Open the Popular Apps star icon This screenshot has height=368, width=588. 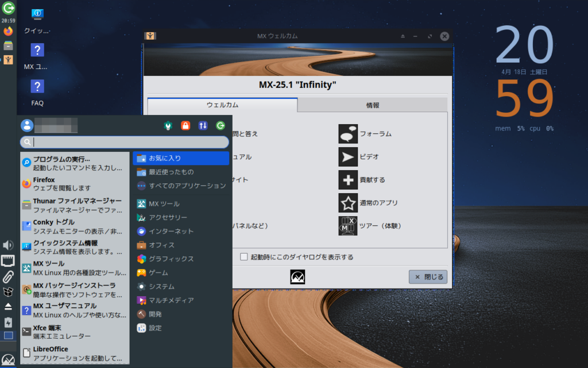[x=348, y=203]
